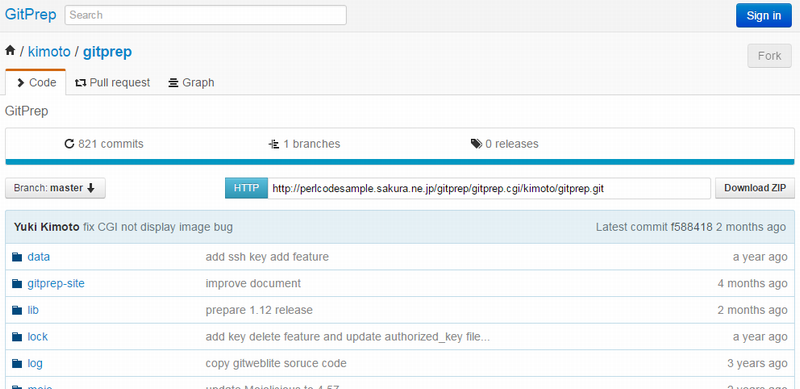Viewport: 800px width, 389px height.
Task: Click 'prepare 1.12 release' commit message
Action: [259, 310]
